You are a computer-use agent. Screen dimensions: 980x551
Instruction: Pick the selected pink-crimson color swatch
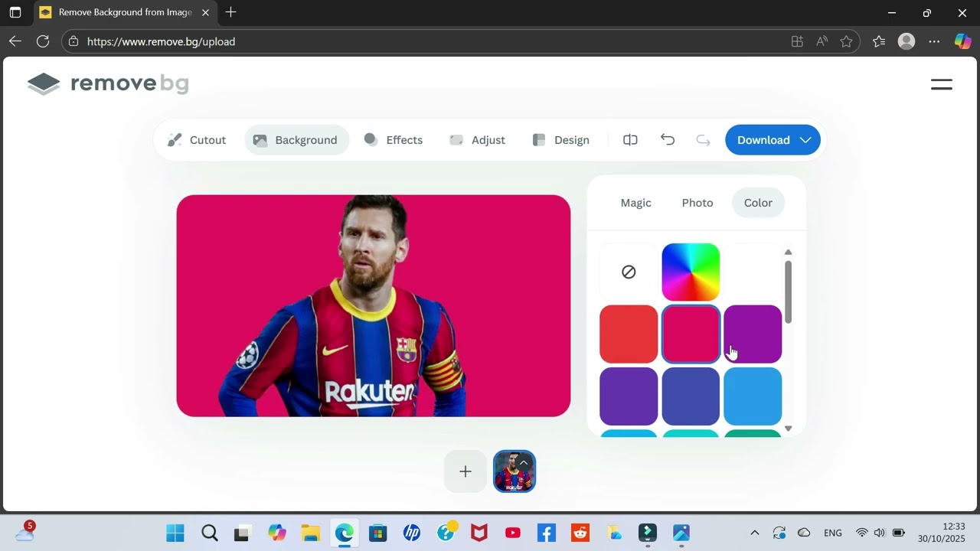[x=691, y=334]
